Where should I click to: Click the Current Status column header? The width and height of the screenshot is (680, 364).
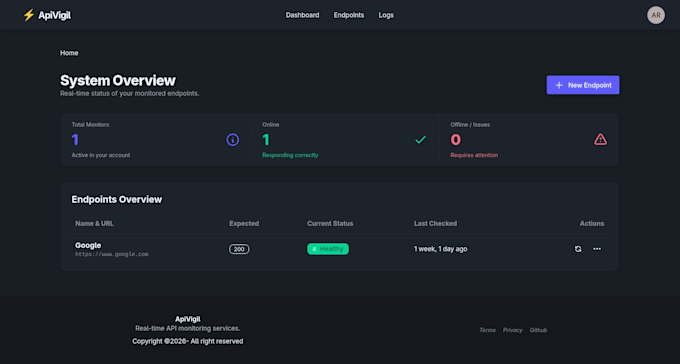[330, 223]
